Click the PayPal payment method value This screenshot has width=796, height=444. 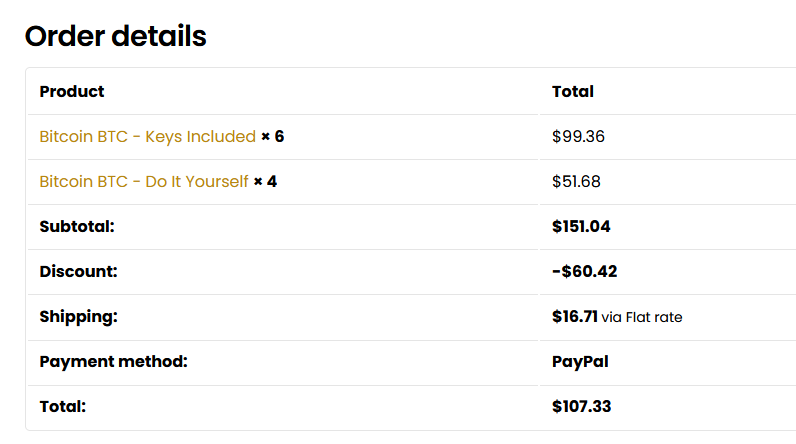point(580,362)
